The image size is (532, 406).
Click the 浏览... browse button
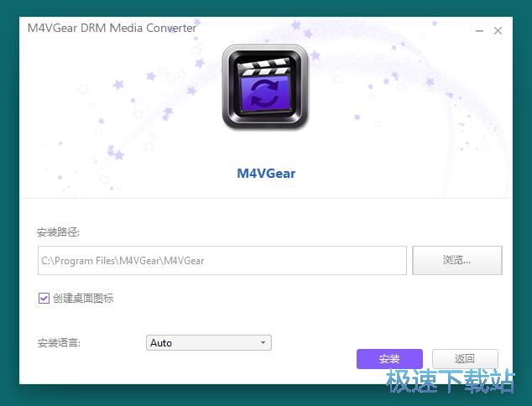pos(457,261)
